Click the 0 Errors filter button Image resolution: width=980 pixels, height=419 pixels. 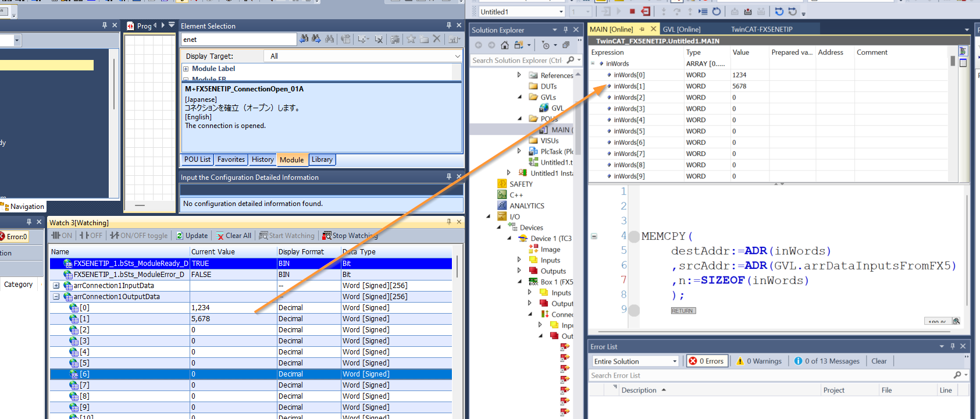(x=706, y=361)
